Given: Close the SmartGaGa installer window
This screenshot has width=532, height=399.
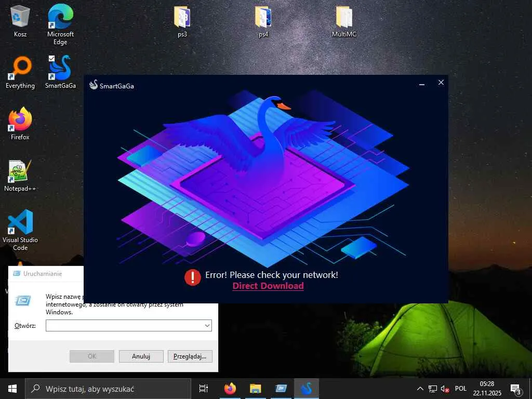Looking at the screenshot, I should (x=441, y=83).
